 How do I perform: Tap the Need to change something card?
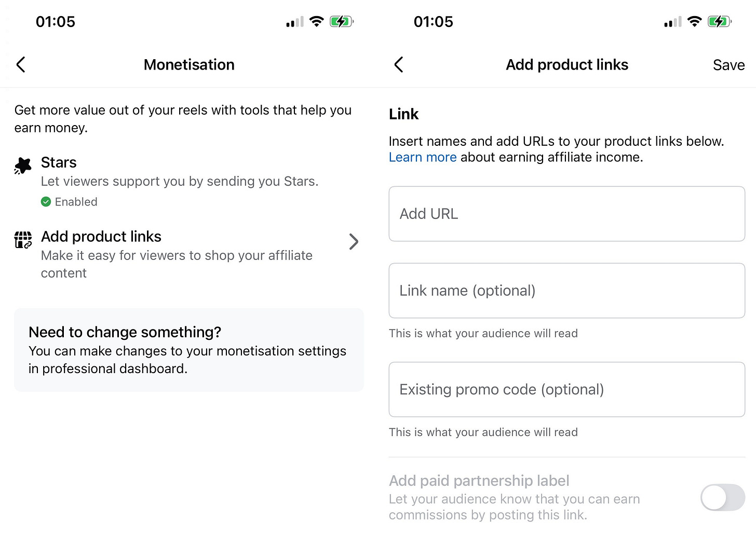189,350
